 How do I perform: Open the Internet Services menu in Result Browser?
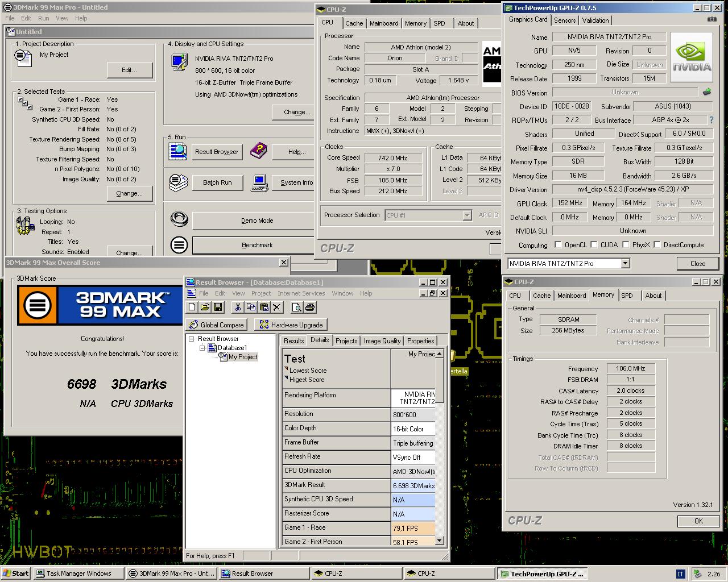click(301, 293)
